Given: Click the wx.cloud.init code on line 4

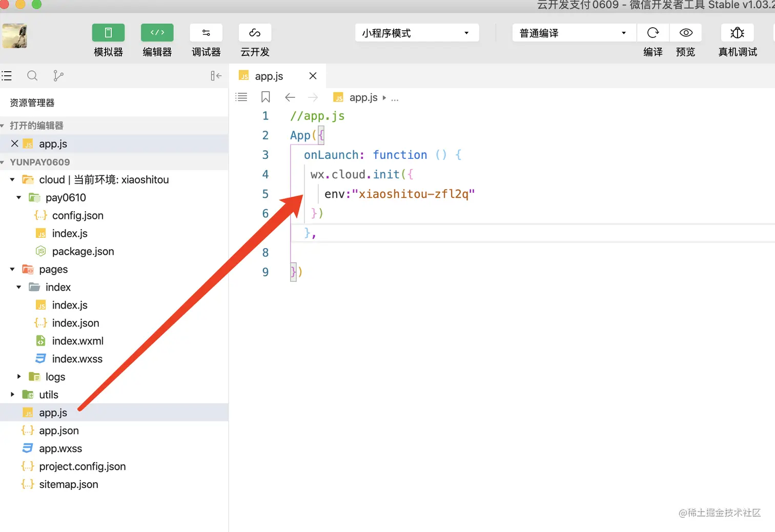Looking at the screenshot, I should pos(355,174).
